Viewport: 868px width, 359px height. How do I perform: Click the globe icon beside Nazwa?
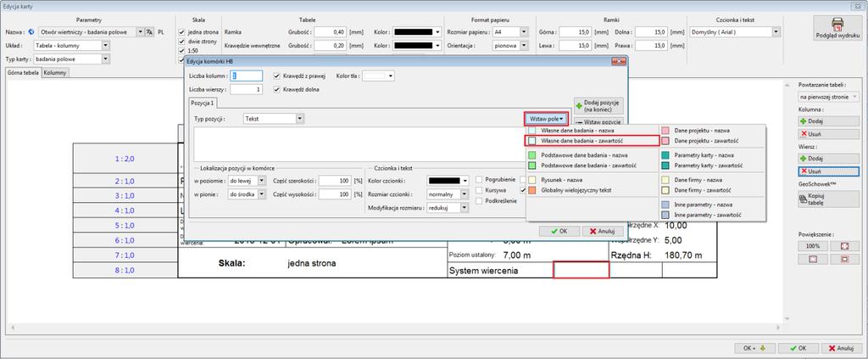(x=31, y=32)
